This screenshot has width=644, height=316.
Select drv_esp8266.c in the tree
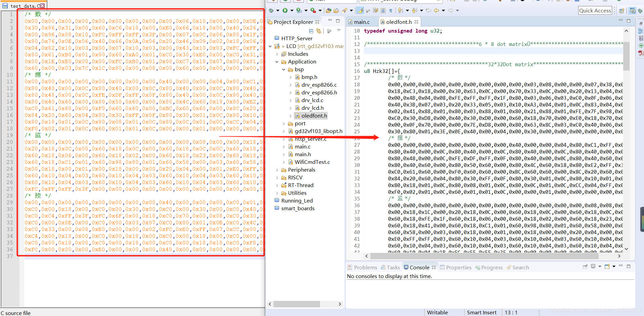pyautogui.click(x=319, y=85)
